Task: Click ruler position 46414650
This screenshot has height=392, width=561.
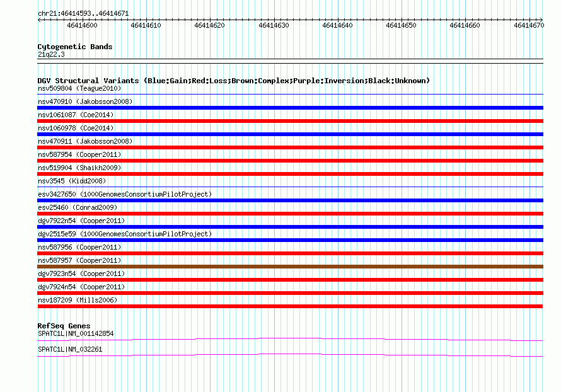Action: pos(401,25)
